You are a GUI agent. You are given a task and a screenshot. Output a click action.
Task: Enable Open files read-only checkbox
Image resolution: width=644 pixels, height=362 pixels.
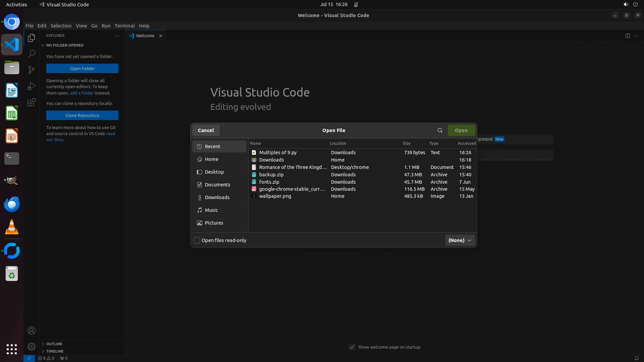pyautogui.click(x=197, y=240)
